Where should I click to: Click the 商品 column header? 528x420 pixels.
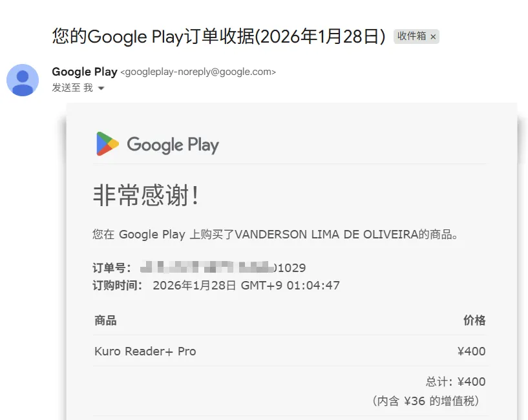(105, 320)
